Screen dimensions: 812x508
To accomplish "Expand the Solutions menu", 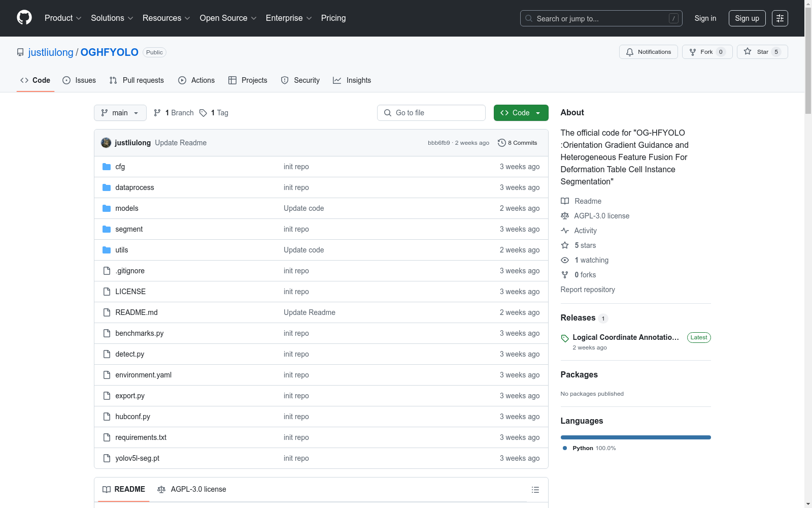I will coord(112,18).
